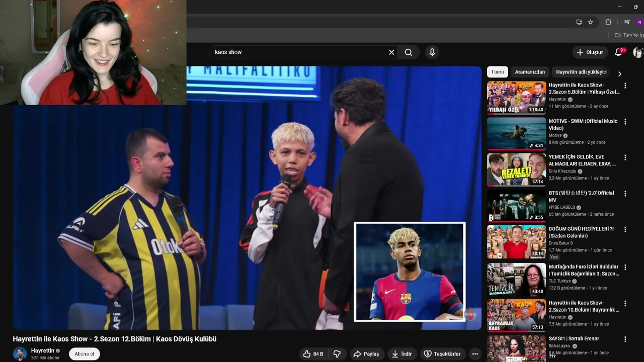Click the magnifier search button

click(409, 52)
